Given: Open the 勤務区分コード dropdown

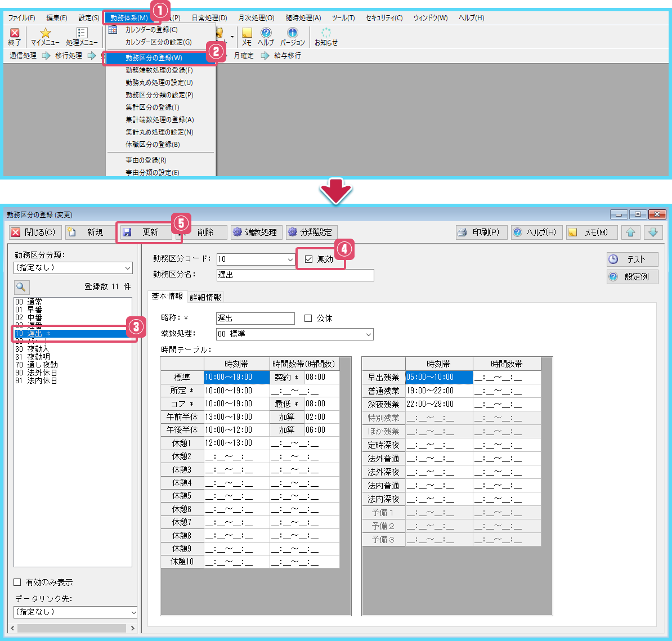Looking at the screenshot, I should tap(290, 259).
